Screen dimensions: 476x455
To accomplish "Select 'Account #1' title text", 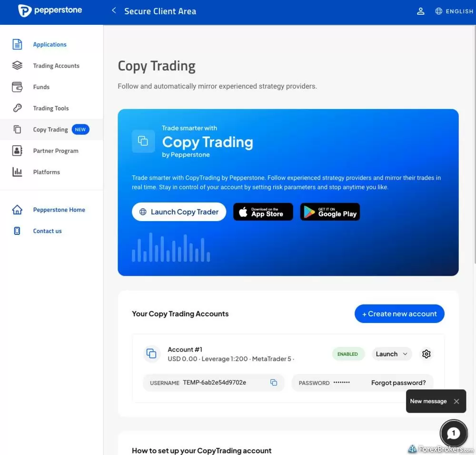I will coord(185,350).
